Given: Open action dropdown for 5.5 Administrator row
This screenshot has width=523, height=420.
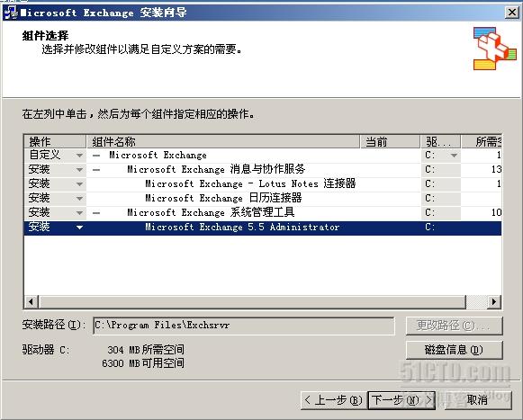Looking at the screenshot, I should click(x=79, y=228).
